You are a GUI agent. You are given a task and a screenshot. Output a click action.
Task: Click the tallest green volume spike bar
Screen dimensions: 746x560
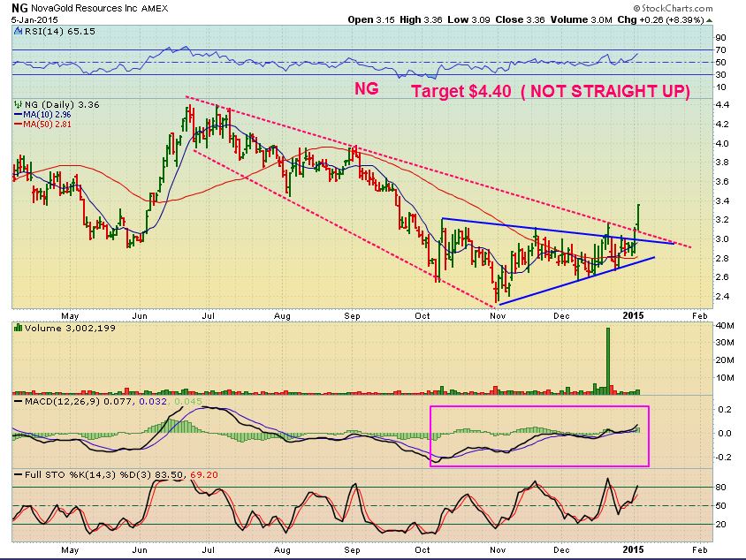pyautogui.click(x=607, y=360)
